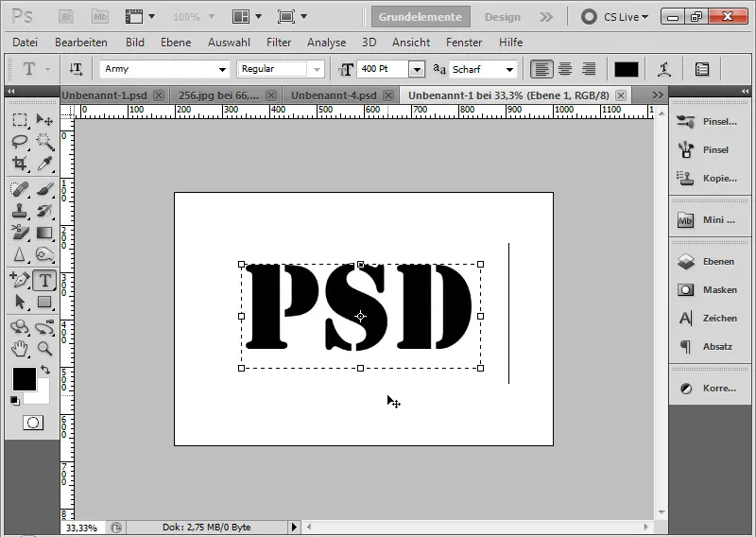Open the Filter menu
The width and height of the screenshot is (756, 537).
coord(279,43)
